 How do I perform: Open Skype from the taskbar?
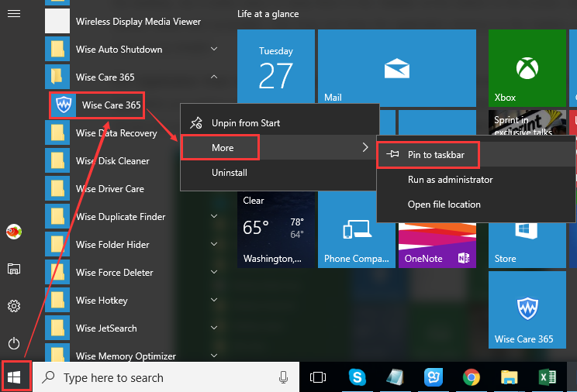[x=357, y=377]
